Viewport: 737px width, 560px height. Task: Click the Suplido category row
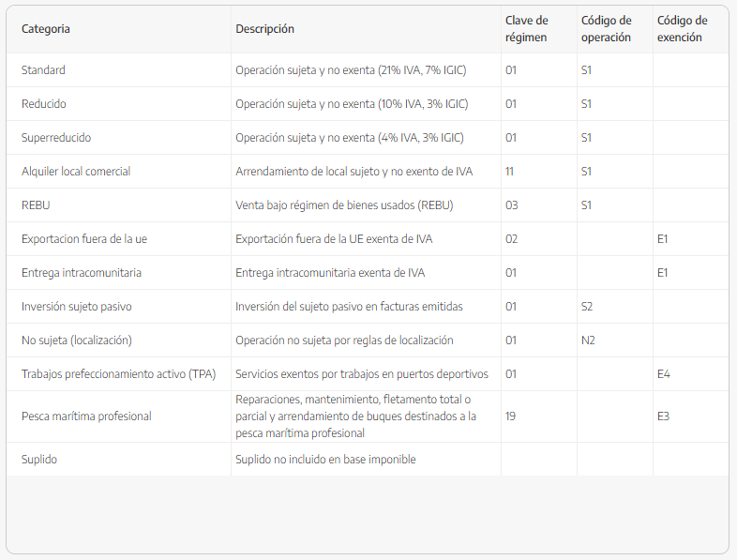pyautogui.click(x=40, y=460)
